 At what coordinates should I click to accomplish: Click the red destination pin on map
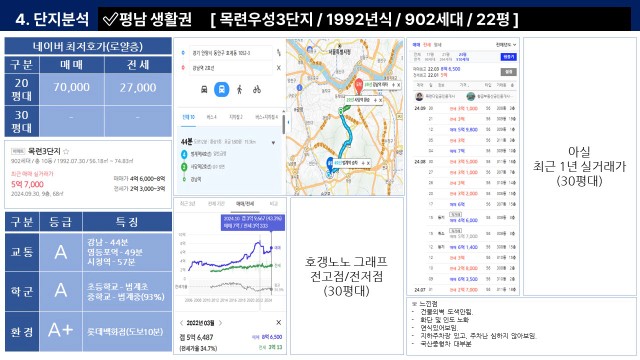tap(359, 87)
